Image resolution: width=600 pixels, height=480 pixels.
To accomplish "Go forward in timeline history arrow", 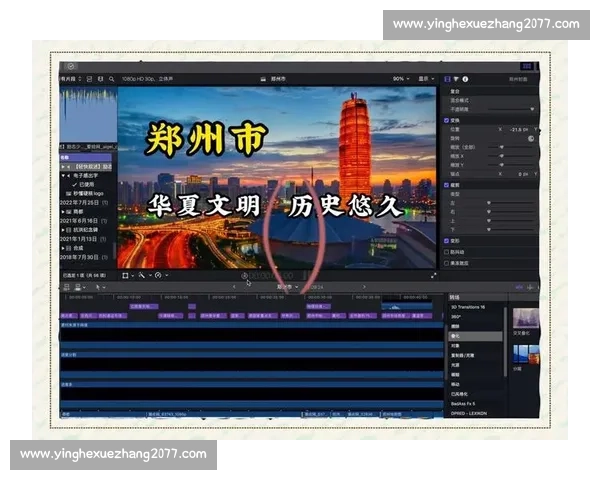I will 364,287.
